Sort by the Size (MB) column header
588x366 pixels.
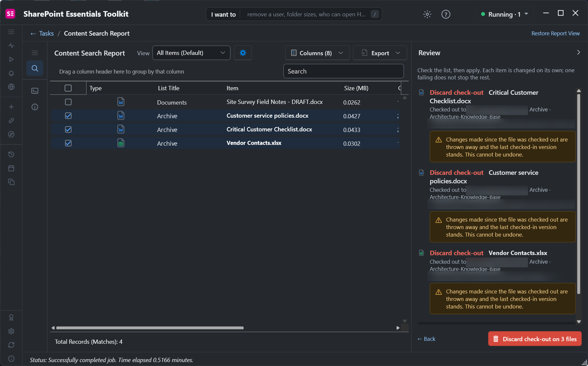[x=356, y=88]
